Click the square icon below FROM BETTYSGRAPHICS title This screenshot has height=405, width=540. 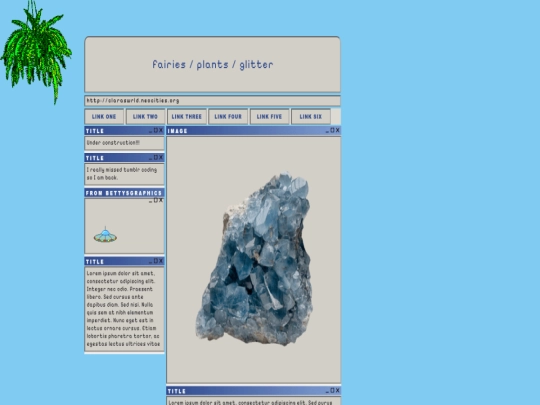click(x=156, y=200)
